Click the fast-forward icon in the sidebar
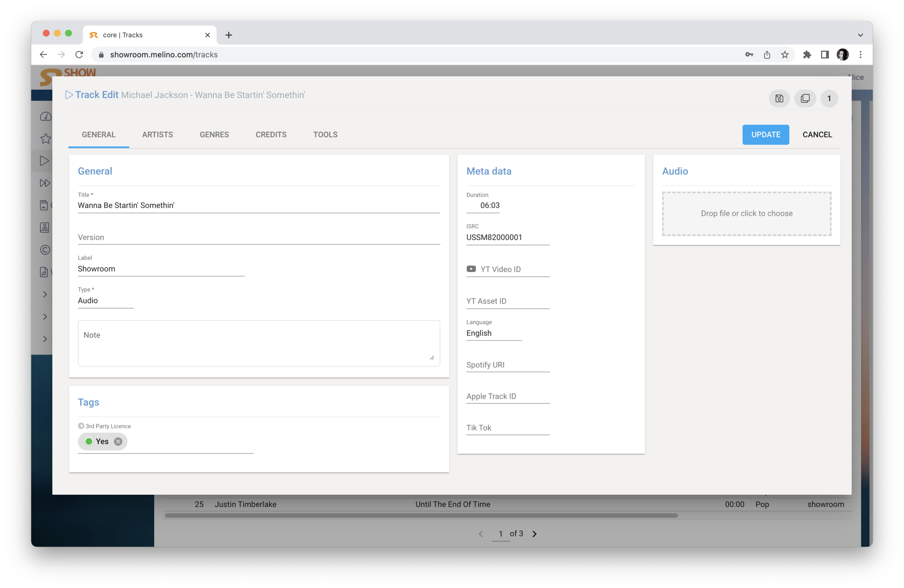Screen dimensions: 904x588 tap(45, 183)
